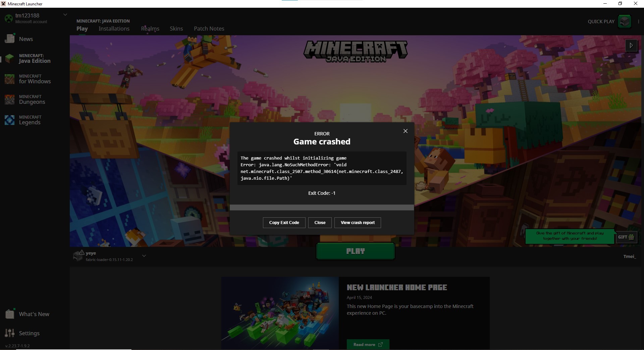
Task: Click the Minecraft Launcher title bar icon
Action: tap(3, 4)
